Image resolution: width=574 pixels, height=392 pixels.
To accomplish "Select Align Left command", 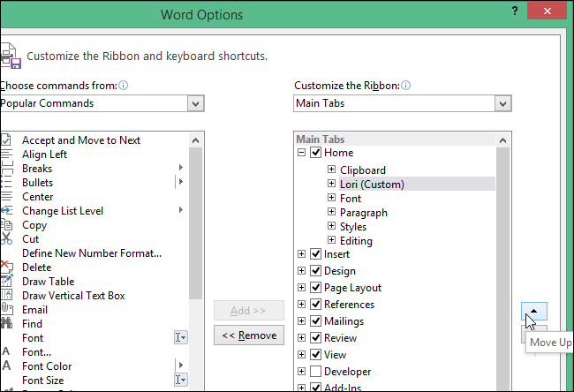I will pyautogui.click(x=45, y=155).
